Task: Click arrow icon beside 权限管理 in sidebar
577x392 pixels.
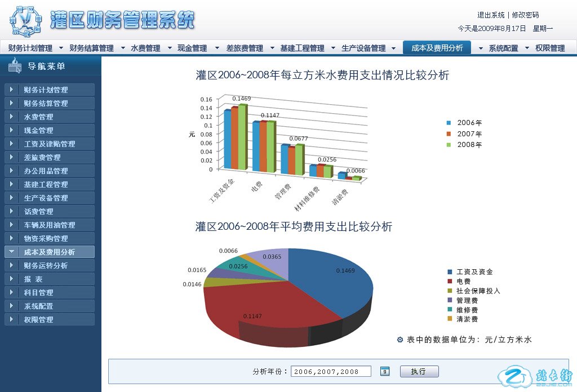Action: pos(12,319)
